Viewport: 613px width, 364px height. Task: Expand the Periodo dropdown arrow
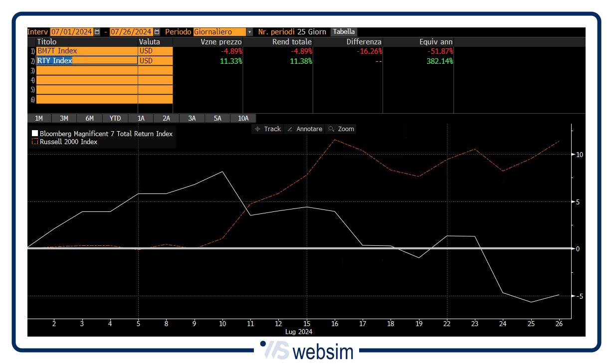[x=250, y=32]
